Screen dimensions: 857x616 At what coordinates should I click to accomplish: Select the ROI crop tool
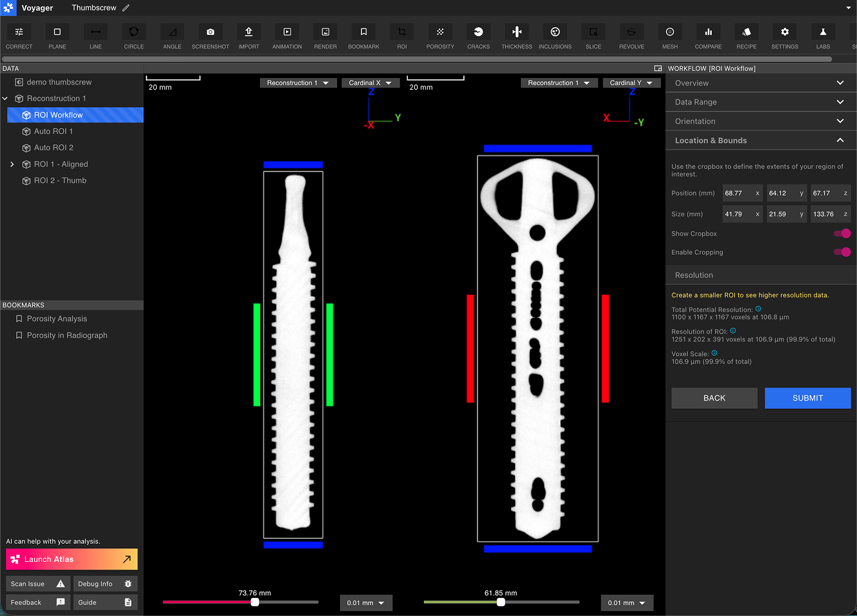point(402,37)
